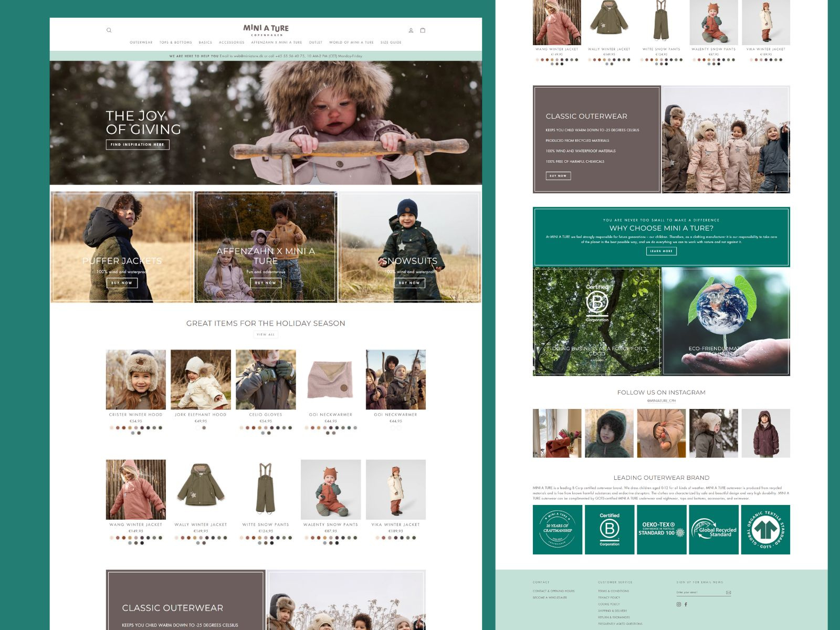Screen dimensions: 840x630
Task: Click the 20 Years of Craftmanship badge
Action: click(x=558, y=530)
